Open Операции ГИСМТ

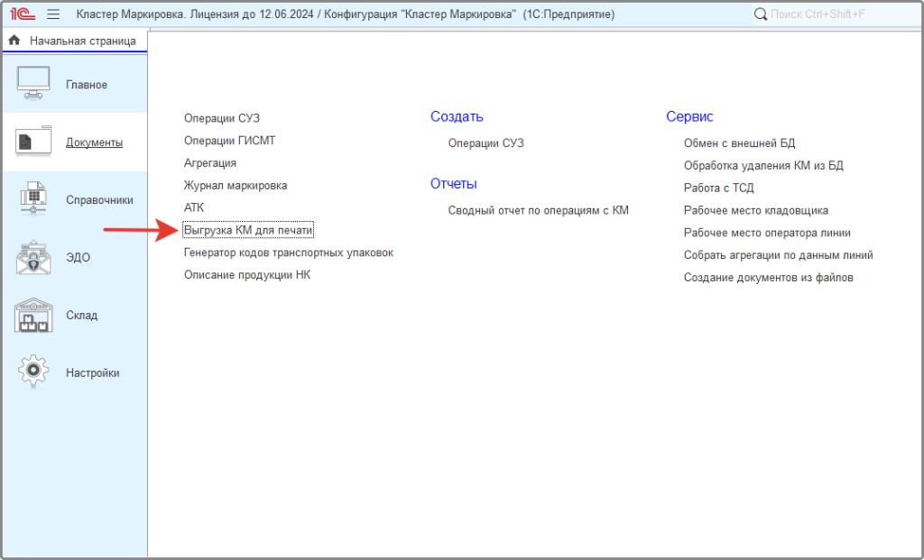229,141
